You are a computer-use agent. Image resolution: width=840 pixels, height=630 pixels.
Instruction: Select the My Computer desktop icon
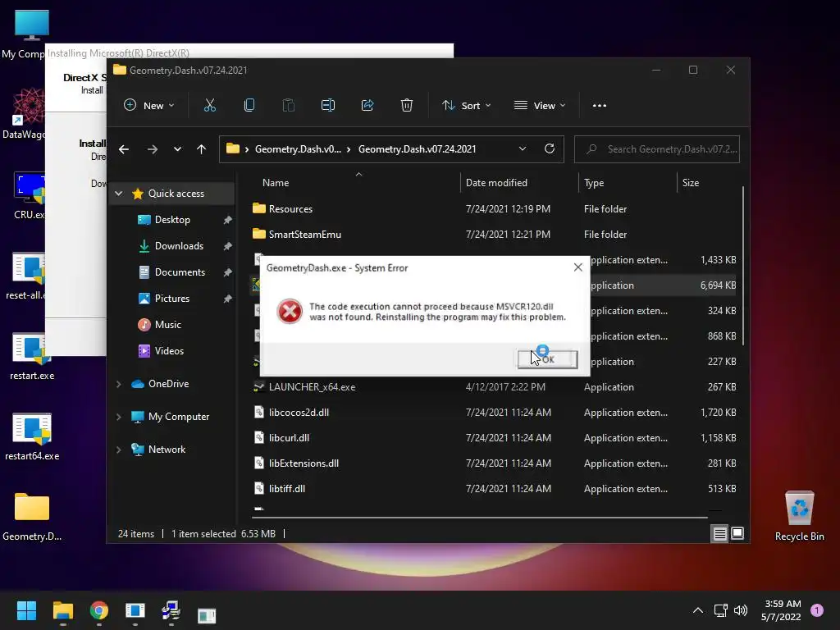tap(24, 34)
